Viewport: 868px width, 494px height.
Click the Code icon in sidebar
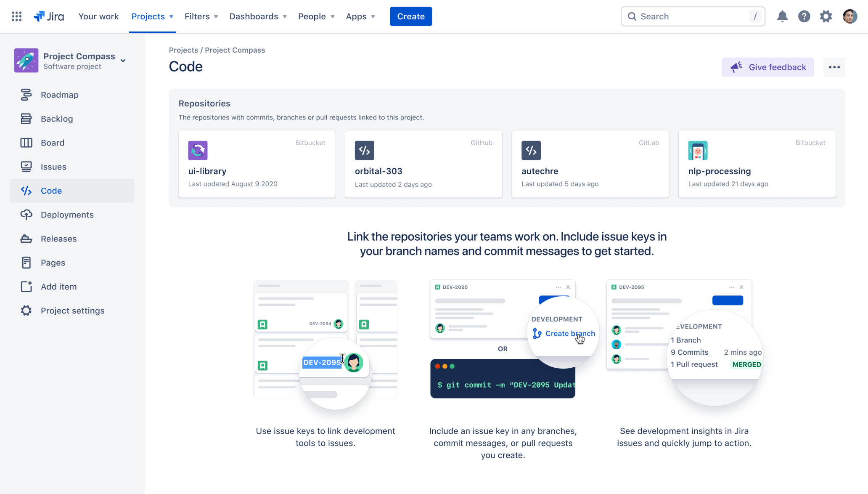26,190
